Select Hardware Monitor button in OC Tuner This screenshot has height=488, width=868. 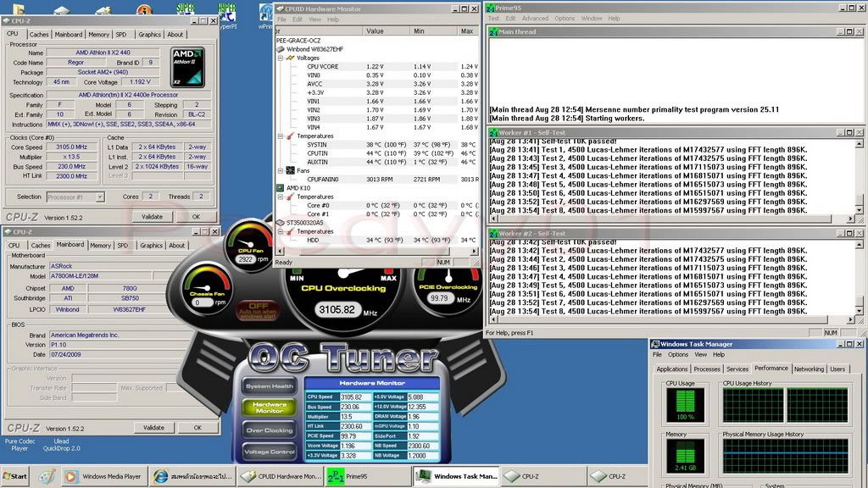[270, 408]
